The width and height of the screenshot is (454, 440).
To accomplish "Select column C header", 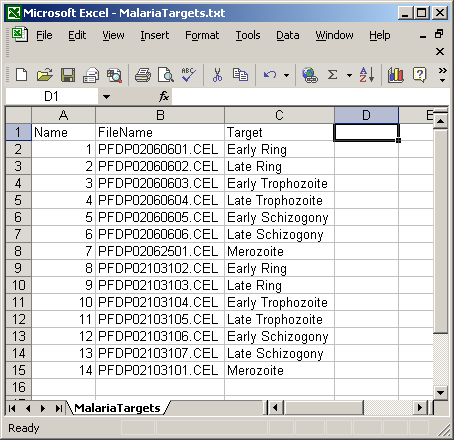I will pyautogui.click(x=279, y=115).
